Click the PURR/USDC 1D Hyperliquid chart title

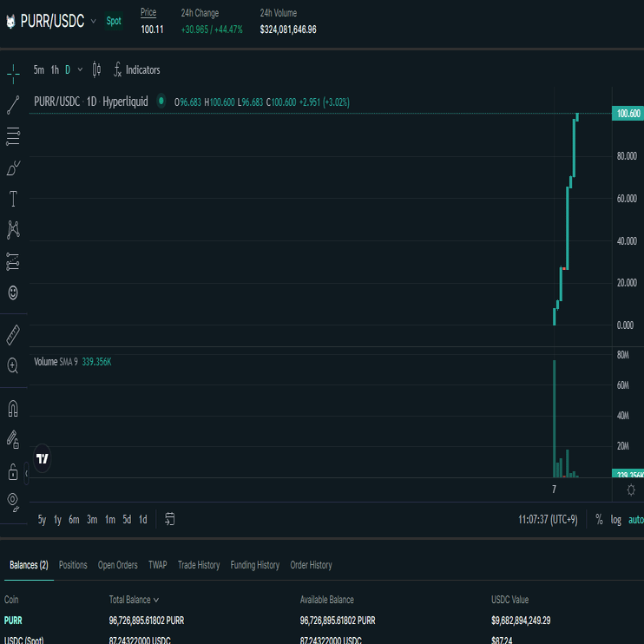click(x=91, y=102)
